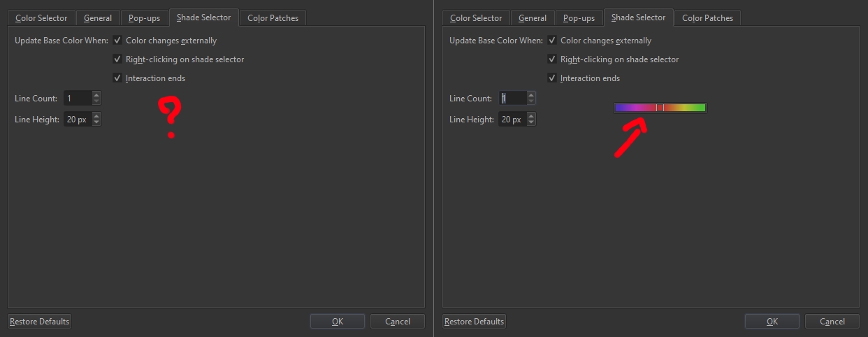Screen dimensions: 868x337
Task: Open Pop-ups tab in the left dialog
Action: (x=144, y=18)
